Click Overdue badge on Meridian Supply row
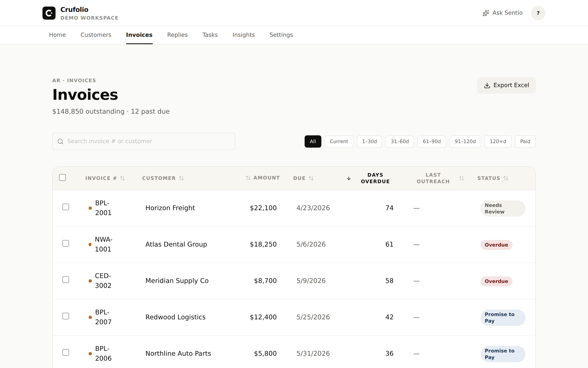588x368 pixels. click(x=496, y=281)
